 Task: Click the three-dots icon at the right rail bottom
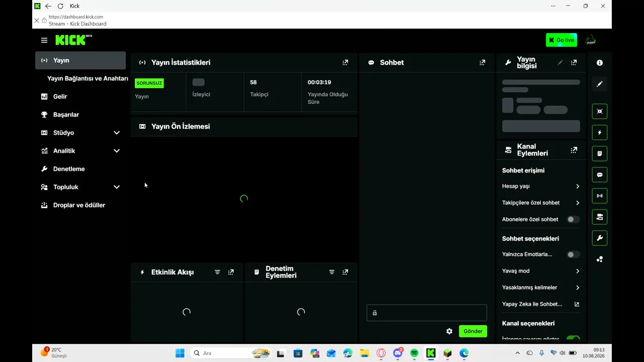[600, 259]
